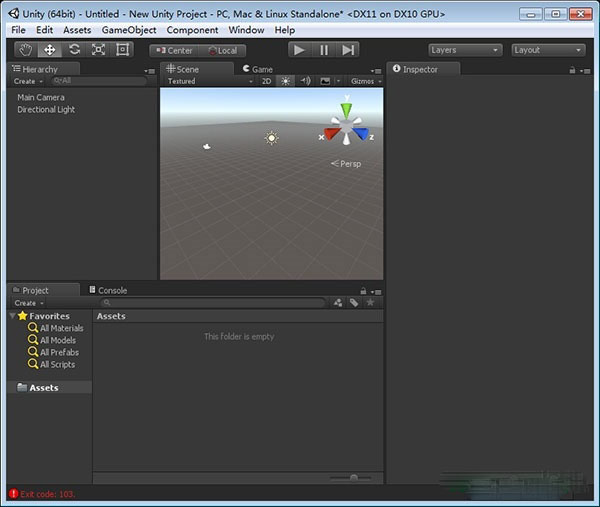Select the Scale tool
The width and height of the screenshot is (600, 507).
pyautogui.click(x=98, y=50)
